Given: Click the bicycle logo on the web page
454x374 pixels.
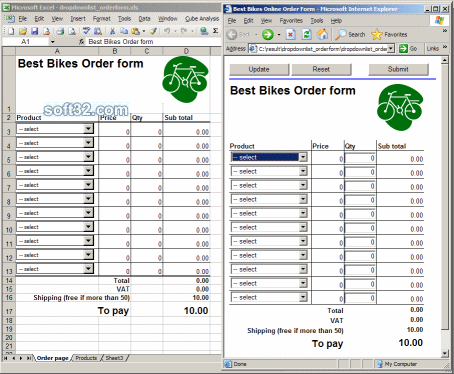Looking at the screenshot, I should [400, 107].
